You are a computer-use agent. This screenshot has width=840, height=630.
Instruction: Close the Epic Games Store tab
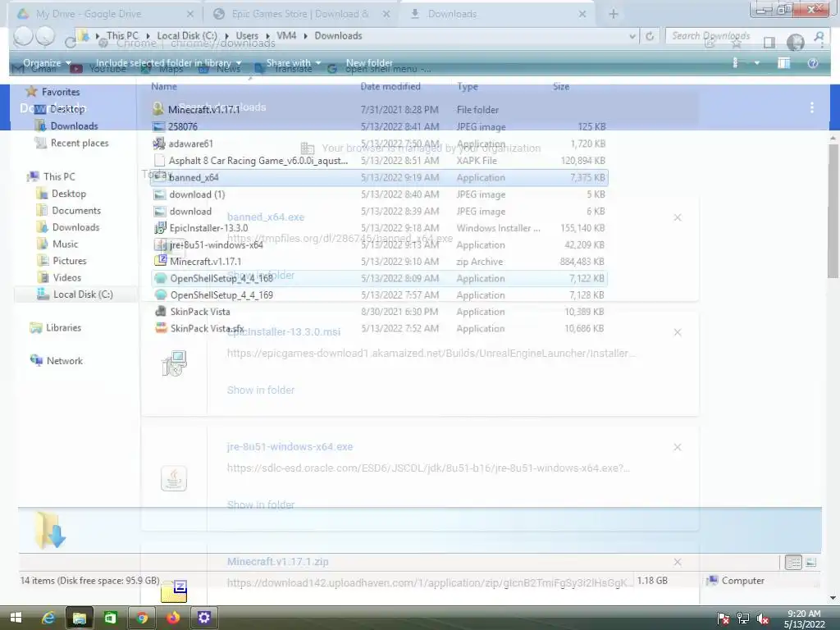(x=386, y=14)
